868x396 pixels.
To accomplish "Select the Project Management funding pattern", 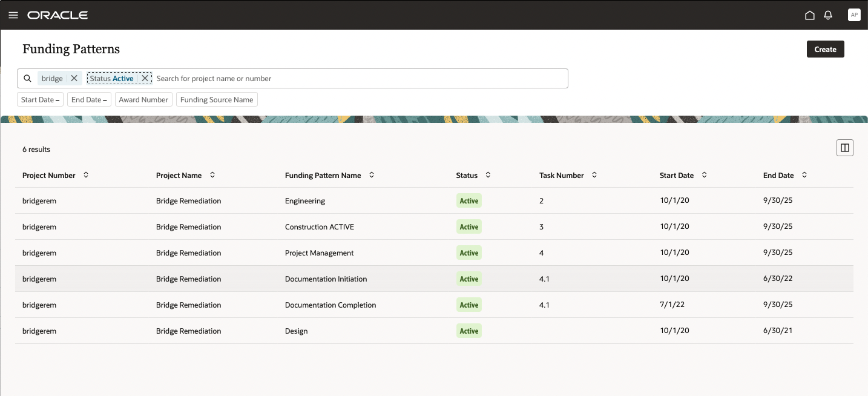I will 319,252.
